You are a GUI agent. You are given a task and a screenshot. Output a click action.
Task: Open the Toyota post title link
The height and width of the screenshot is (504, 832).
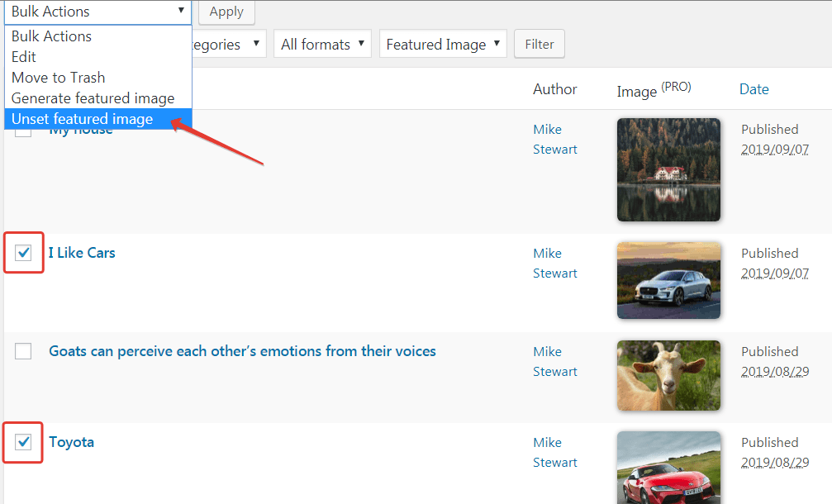(x=71, y=442)
